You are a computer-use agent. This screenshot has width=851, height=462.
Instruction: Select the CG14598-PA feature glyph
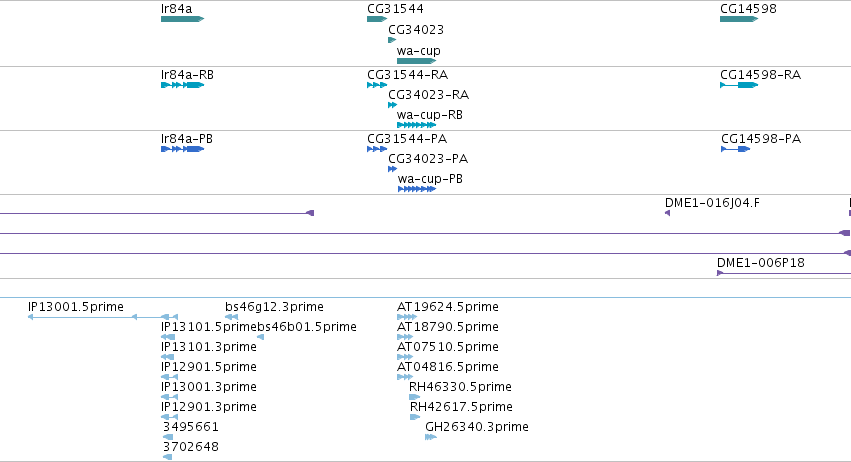coord(735,149)
